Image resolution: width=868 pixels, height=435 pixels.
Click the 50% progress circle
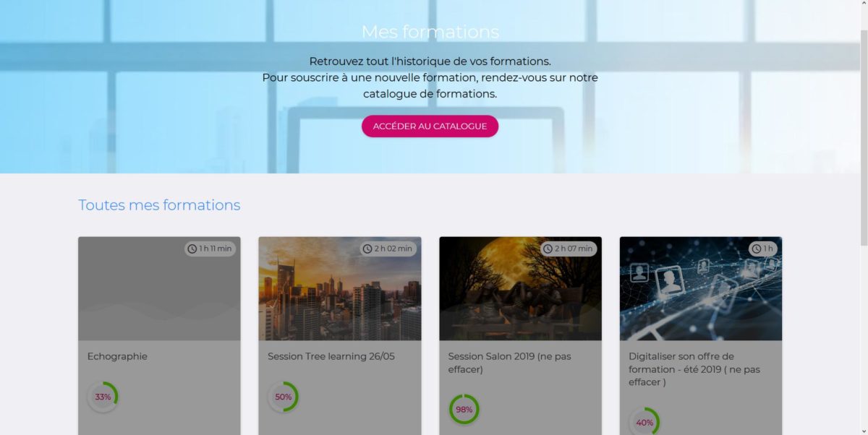point(283,397)
